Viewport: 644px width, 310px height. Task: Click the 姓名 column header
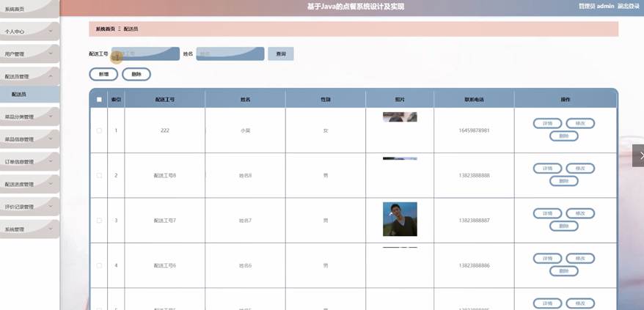point(245,100)
